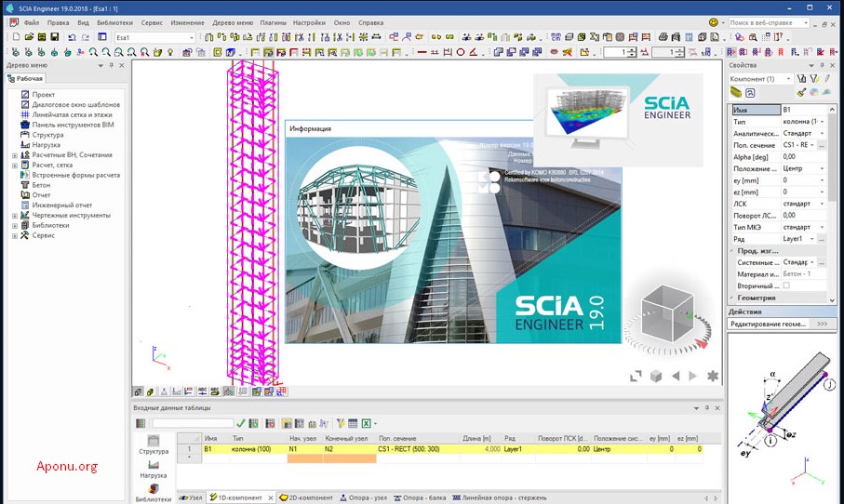Open the Тип колонна dropdown in properties
The image size is (844, 504).
822,122
